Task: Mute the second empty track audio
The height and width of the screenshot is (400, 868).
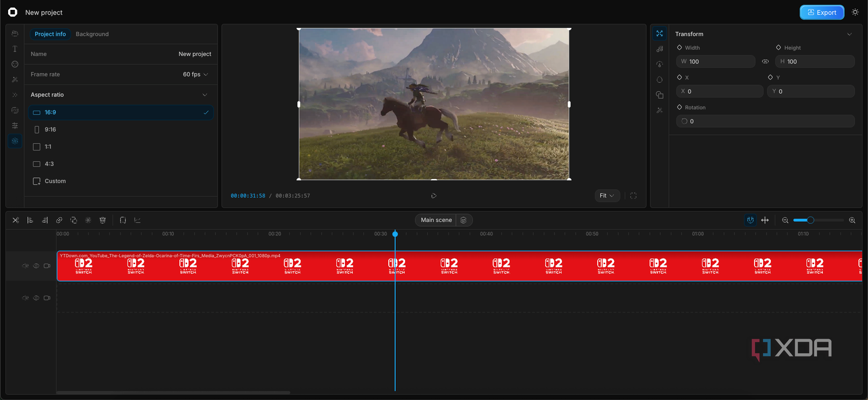Action: click(25, 298)
